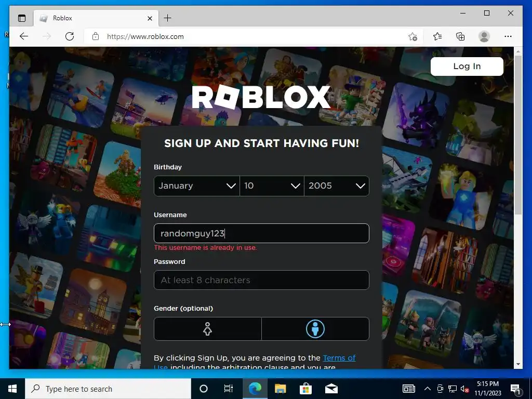Select the male gender icon
The image size is (532, 399).
pyautogui.click(x=315, y=329)
